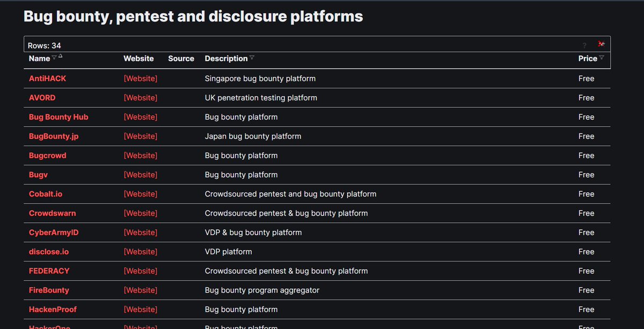Visit the [Website] link for Bugv
This screenshot has height=329, width=644.
point(141,175)
